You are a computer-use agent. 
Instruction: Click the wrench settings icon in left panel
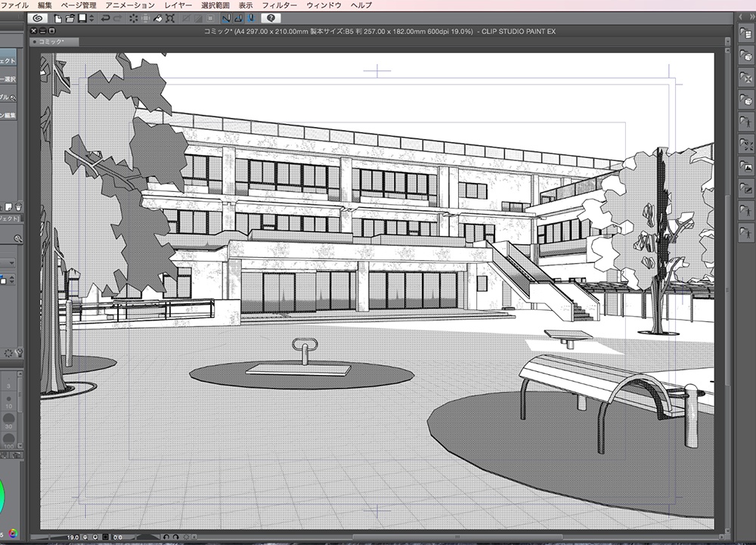tap(20, 353)
